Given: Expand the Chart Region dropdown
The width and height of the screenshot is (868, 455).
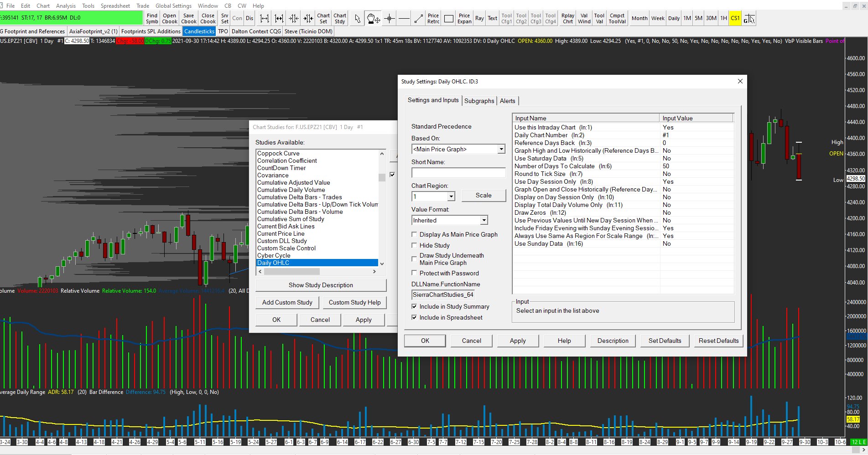Looking at the screenshot, I should click(x=451, y=196).
